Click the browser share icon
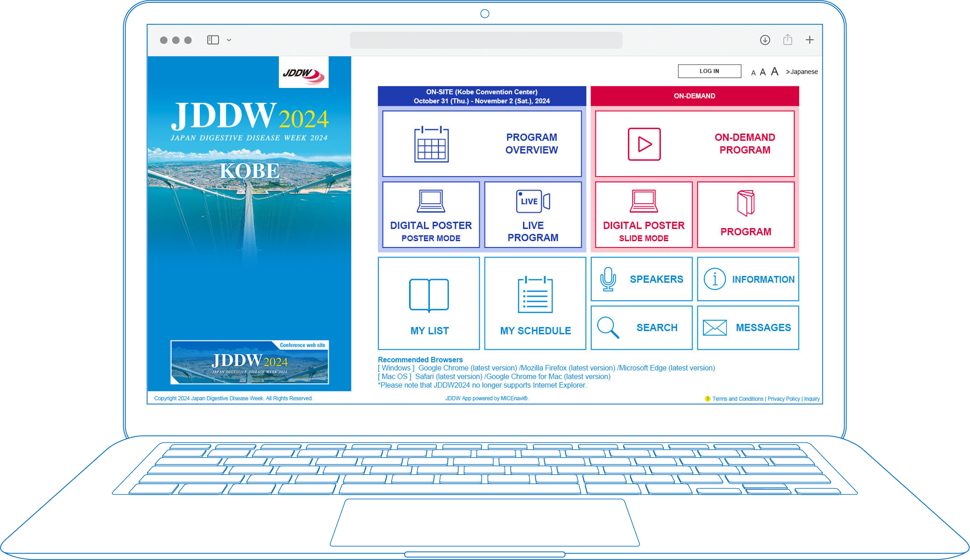 click(788, 40)
